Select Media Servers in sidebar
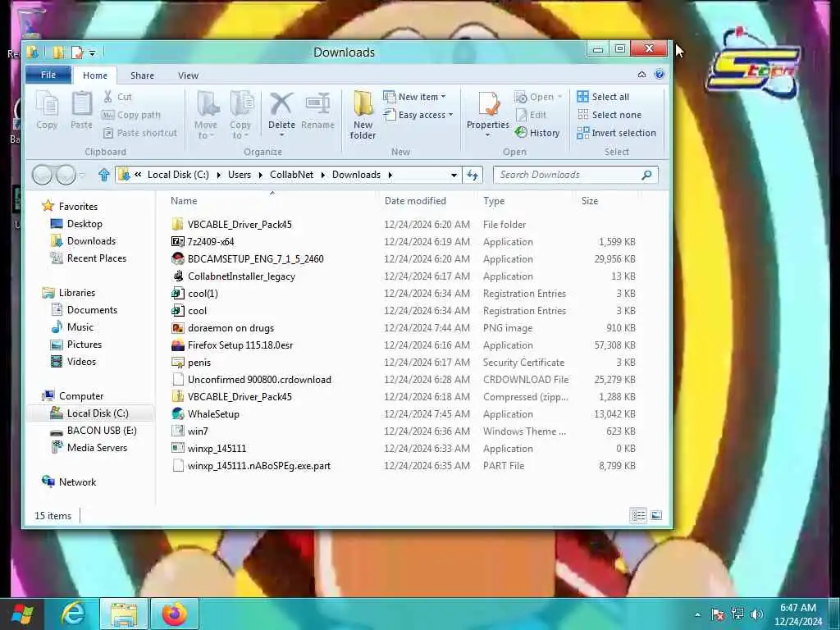The width and height of the screenshot is (840, 630). click(89, 448)
